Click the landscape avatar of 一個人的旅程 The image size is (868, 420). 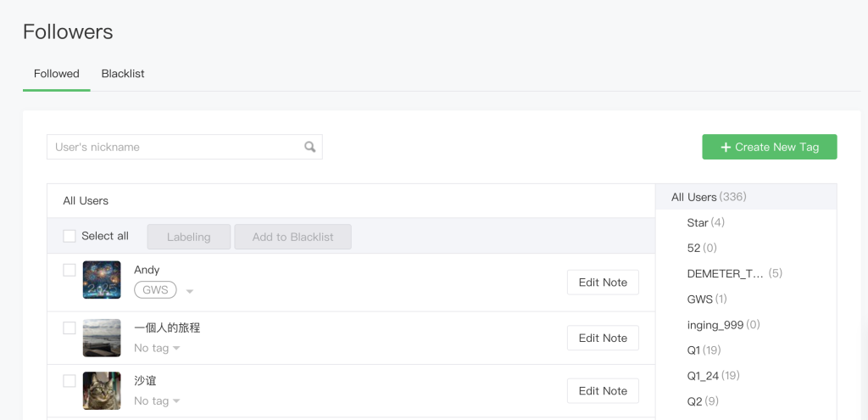(x=102, y=338)
